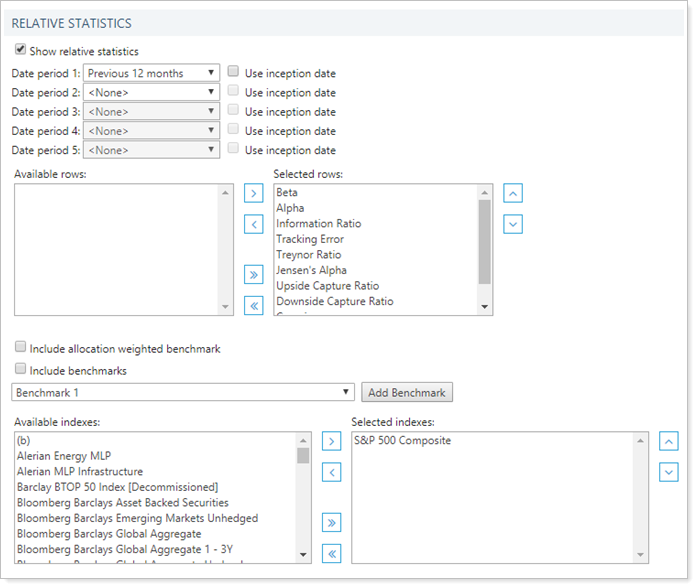Move selected row up with the up arrow

(512, 192)
